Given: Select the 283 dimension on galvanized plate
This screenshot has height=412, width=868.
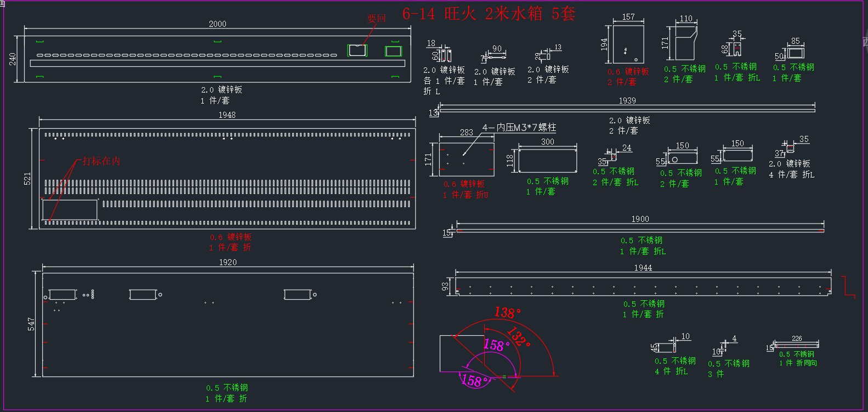Looking at the screenshot, I should pos(467,133).
